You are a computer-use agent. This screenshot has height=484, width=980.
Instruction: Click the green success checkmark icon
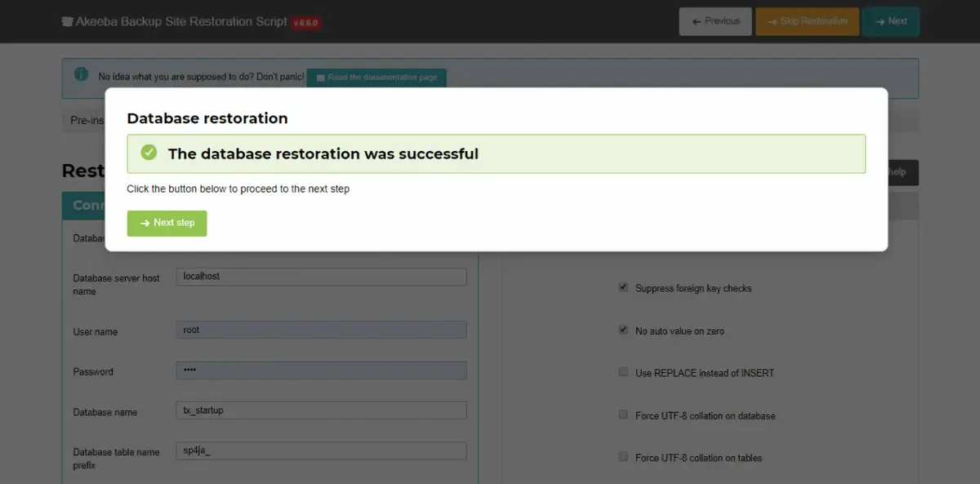pyautogui.click(x=149, y=153)
